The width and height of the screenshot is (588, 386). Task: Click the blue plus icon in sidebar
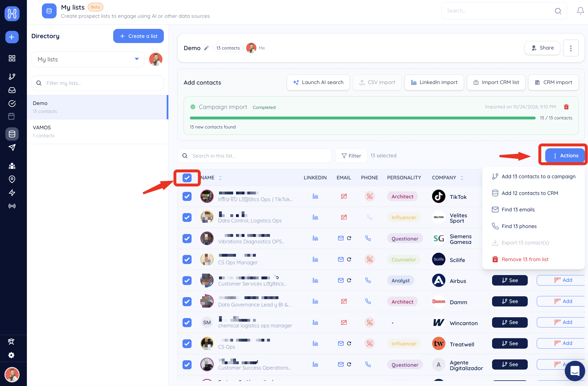click(12, 37)
